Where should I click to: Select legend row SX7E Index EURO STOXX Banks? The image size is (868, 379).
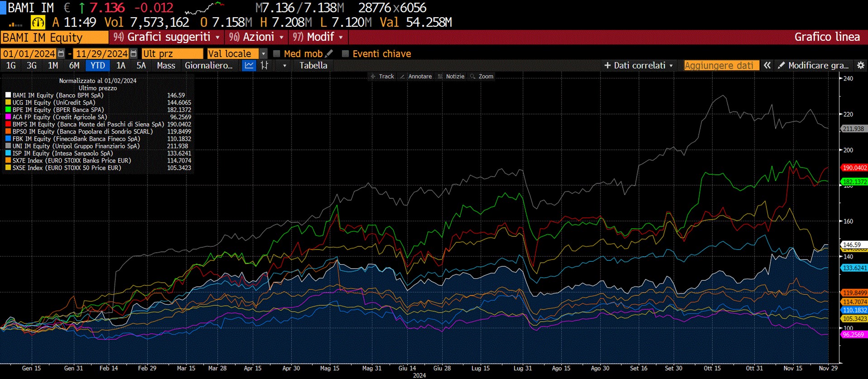[x=98, y=160]
